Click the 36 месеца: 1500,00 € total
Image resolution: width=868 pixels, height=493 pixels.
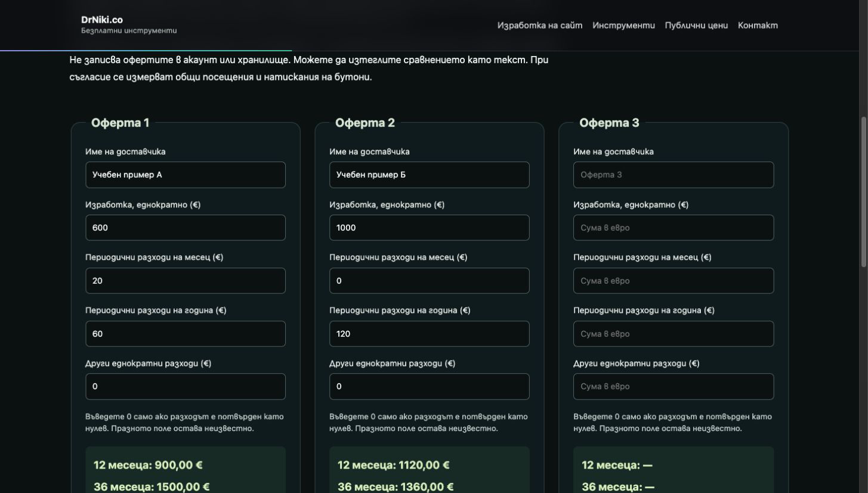tap(152, 486)
